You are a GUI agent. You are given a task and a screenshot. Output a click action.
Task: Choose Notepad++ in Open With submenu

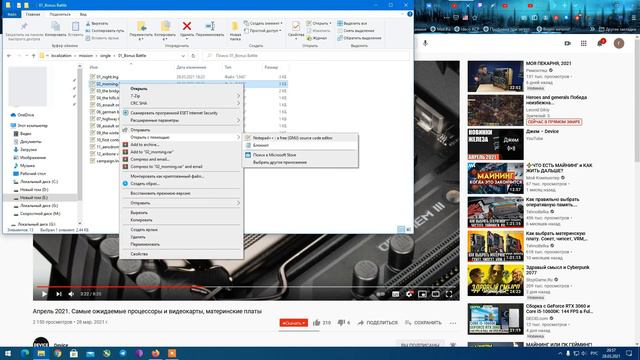coord(301,138)
